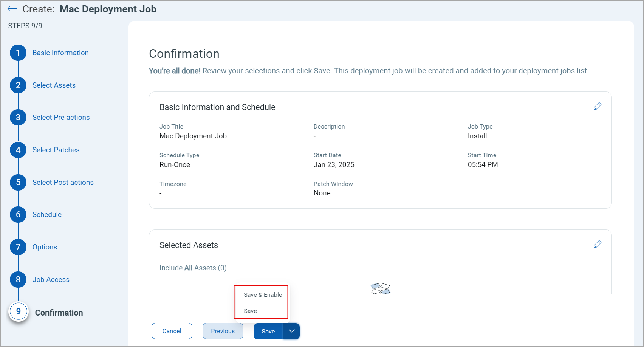Go to Select Patches step

click(x=56, y=150)
